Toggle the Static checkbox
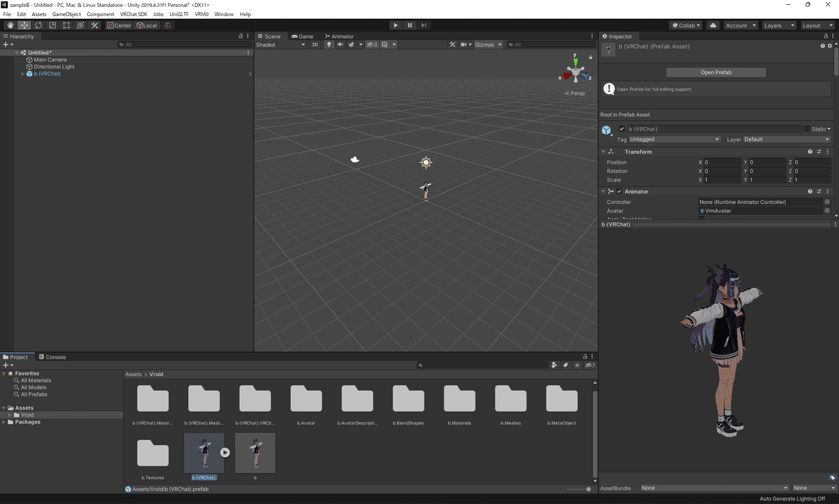Viewport: 839px width, 504px height. tap(807, 129)
